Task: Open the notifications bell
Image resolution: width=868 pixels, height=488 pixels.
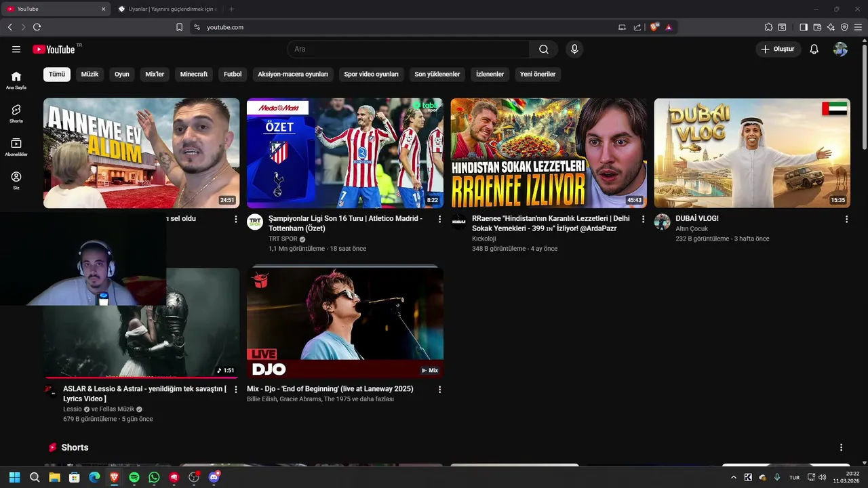Action: (814, 49)
